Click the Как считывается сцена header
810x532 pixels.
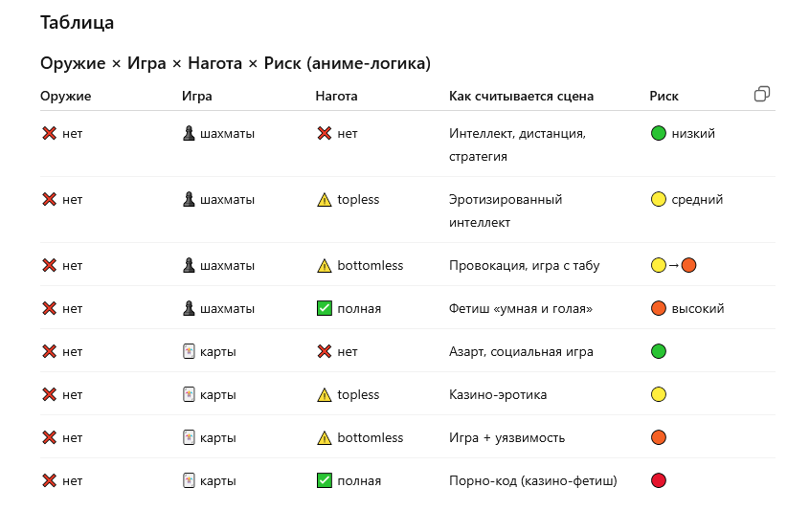[x=521, y=96]
